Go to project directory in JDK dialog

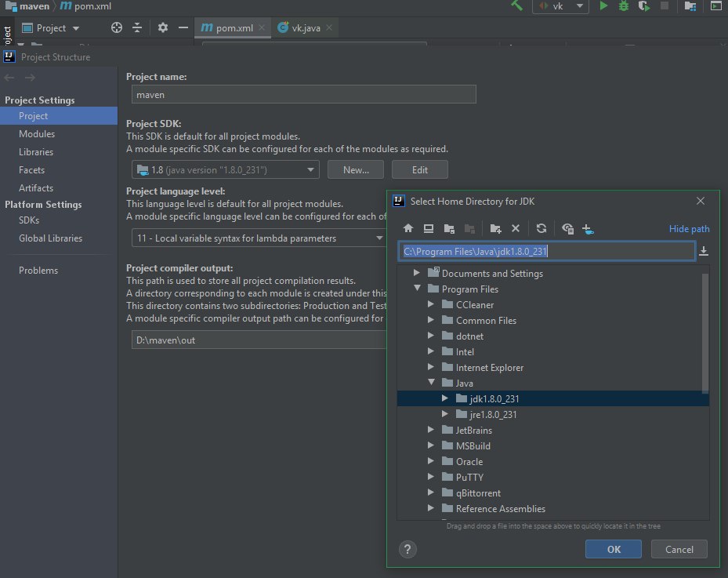(x=449, y=228)
